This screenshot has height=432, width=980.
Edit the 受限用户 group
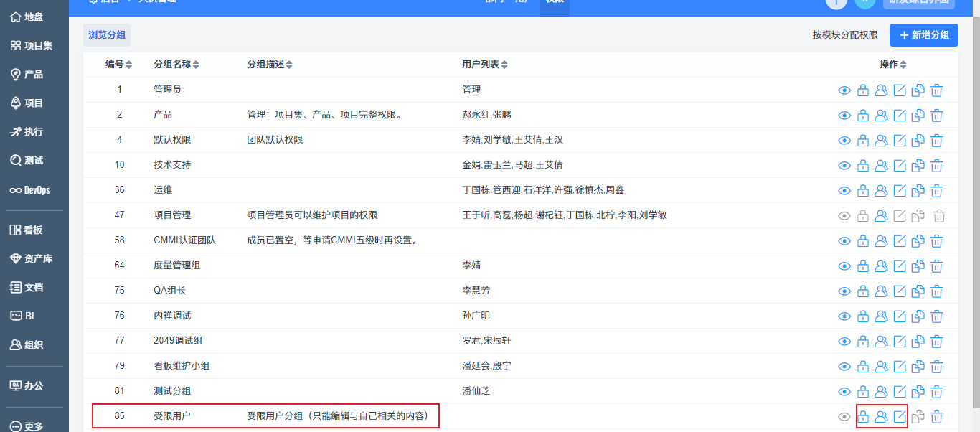(x=900, y=417)
